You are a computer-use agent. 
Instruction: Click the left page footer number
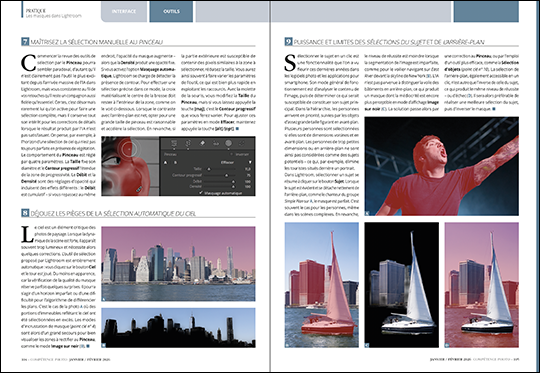(x=24, y=359)
